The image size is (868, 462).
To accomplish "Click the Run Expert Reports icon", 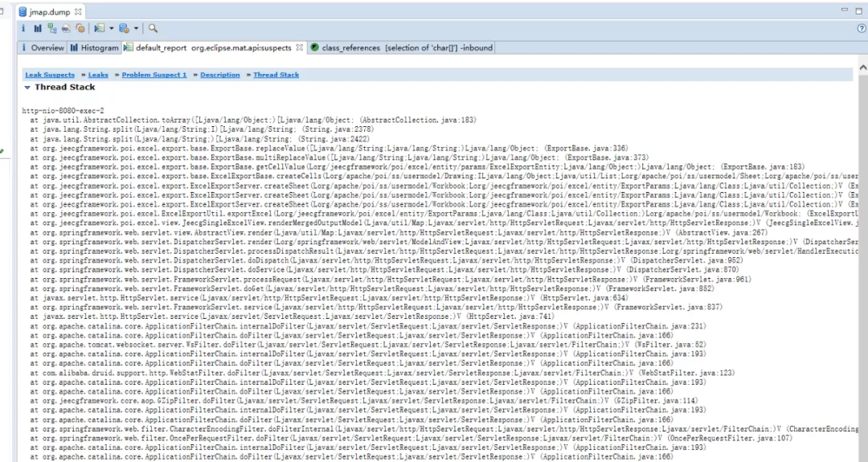I will tap(100, 28).
